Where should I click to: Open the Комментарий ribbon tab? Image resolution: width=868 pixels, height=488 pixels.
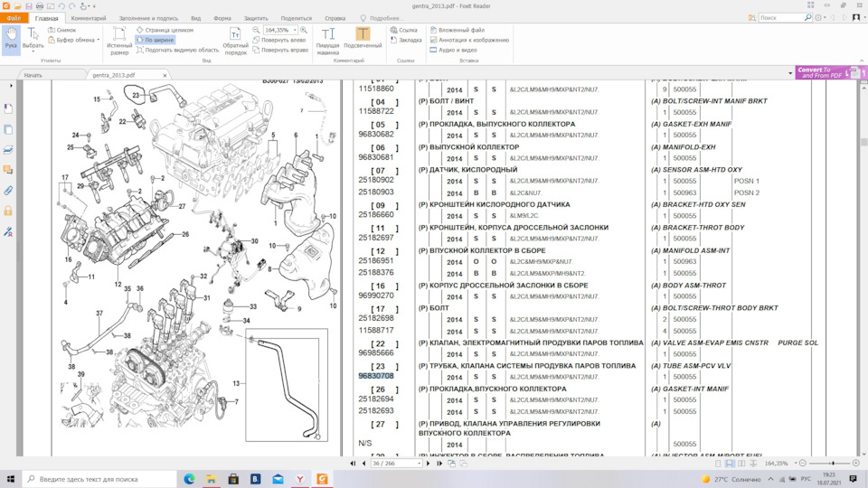pyautogui.click(x=88, y=18)
